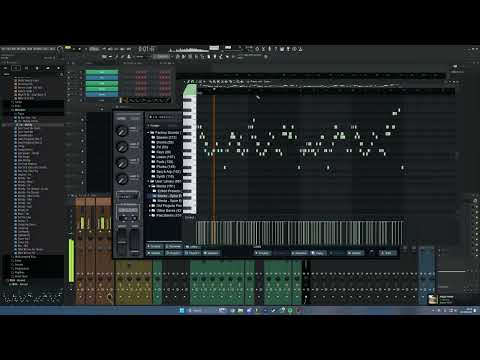
Task: Click the mixer master level meter
Action: (x=71, y=261)
